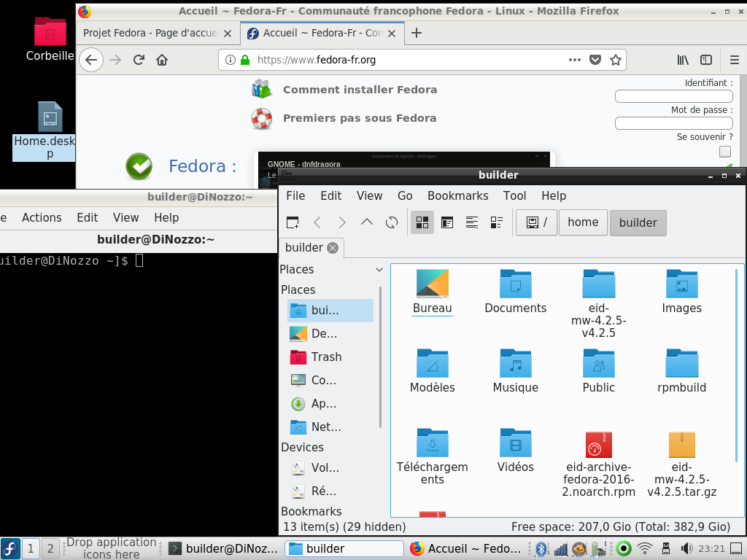Toggle Se souvenir checkbox
This screenshot has height=560, width=747.
(x=724, y=152)
